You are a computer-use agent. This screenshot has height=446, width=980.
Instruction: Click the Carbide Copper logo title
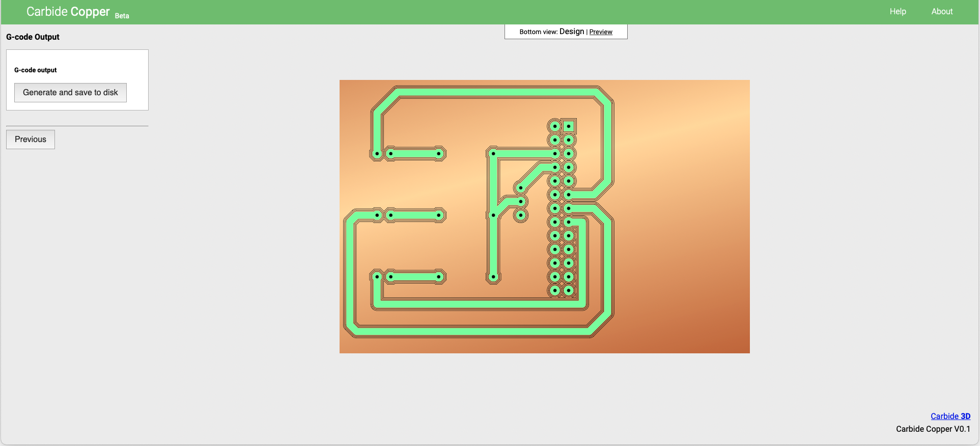(68, 12)
